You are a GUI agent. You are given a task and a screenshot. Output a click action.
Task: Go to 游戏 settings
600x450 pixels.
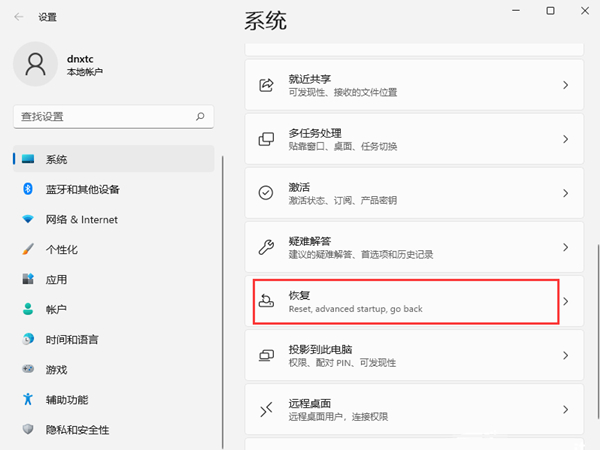56,370
